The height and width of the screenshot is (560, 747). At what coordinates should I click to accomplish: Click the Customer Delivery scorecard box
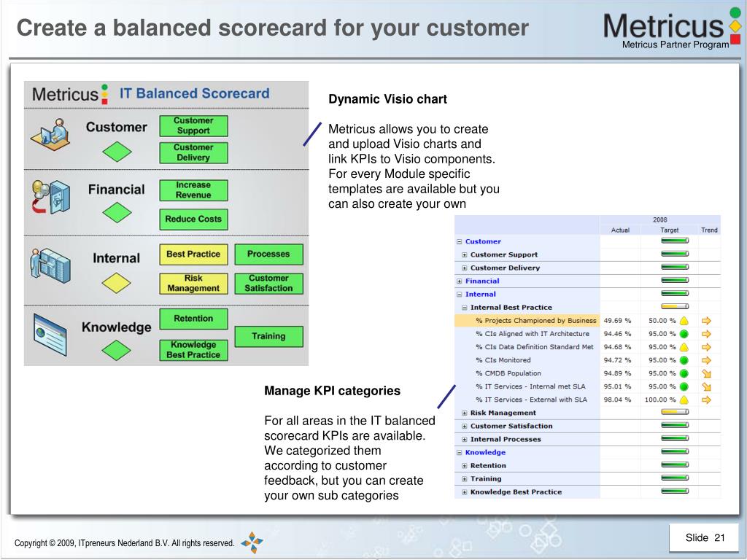tap(193, 153)
